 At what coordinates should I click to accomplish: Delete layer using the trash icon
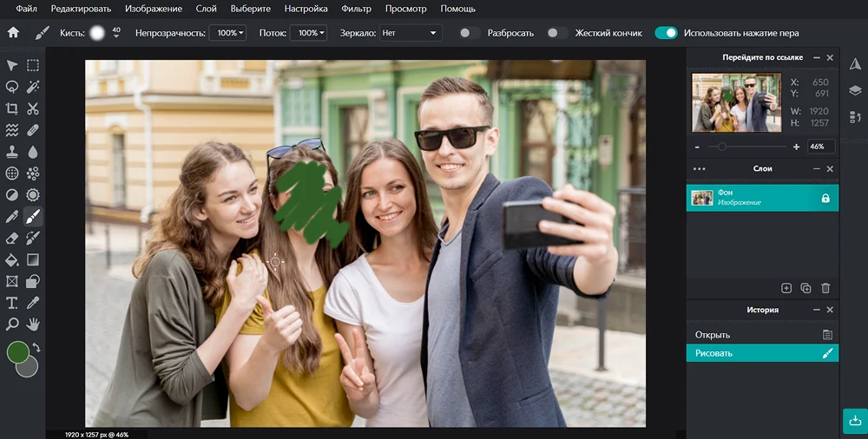click(x=825, y=288)
